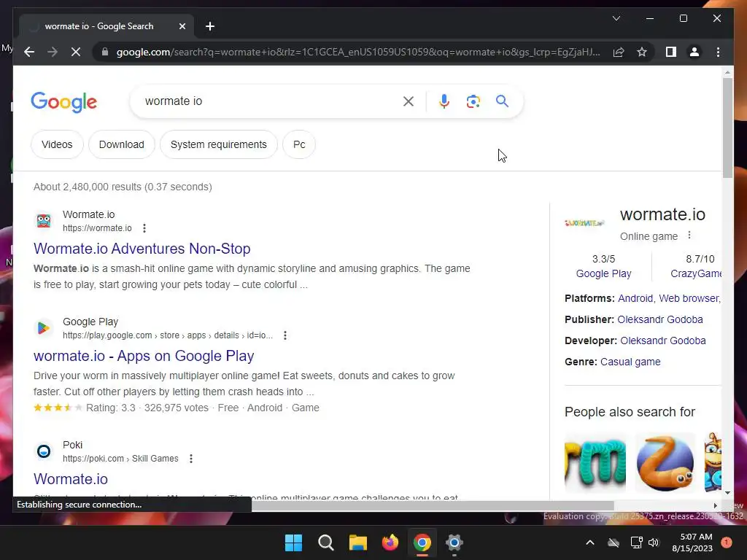The height and width of the screenshot is (560, 747).
Task: Open more options for Google Play result
Action: pos(285,335)
